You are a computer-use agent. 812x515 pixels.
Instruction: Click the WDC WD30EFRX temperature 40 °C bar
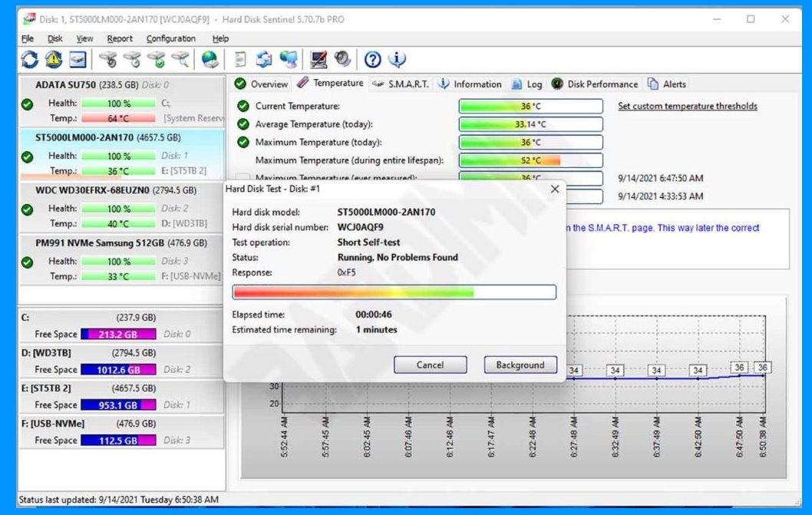point(119,224)
